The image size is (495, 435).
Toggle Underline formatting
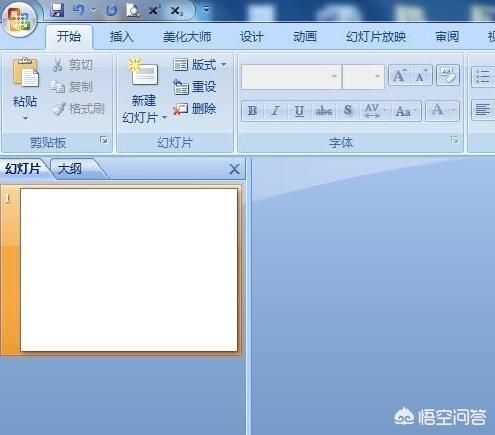coord(299,111)
